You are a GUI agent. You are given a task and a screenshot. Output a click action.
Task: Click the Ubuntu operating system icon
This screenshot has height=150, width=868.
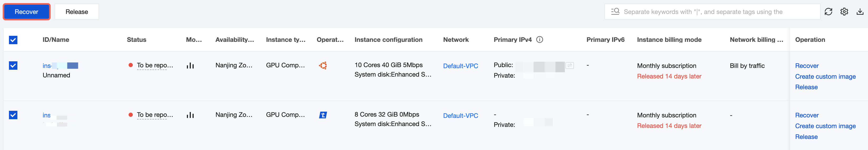pos(323,66)
